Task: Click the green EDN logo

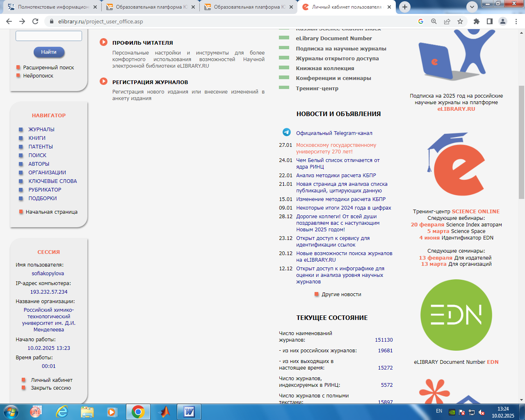Action: point(456,315)
